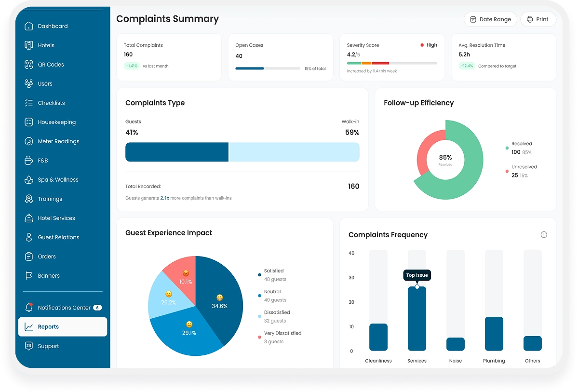Click the Housekeeping sidebar icon

tap(29, 122)
